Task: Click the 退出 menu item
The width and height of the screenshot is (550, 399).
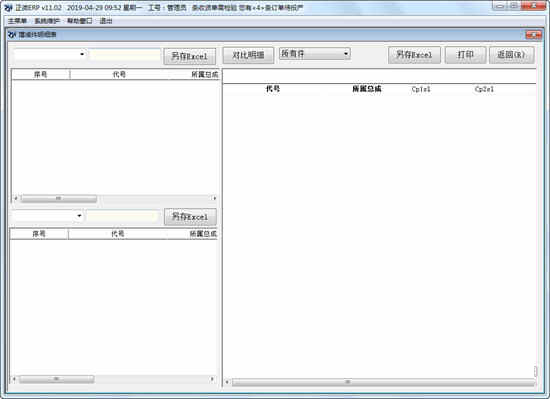Action: tap(106, 21)
